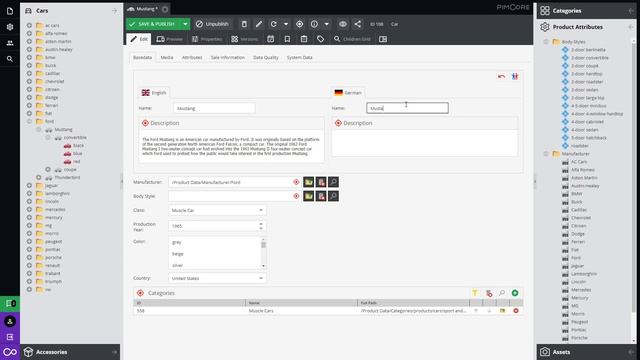640x360 pixels.
Task: Click the Categories search magnifier icon
Action: point(502,293)
